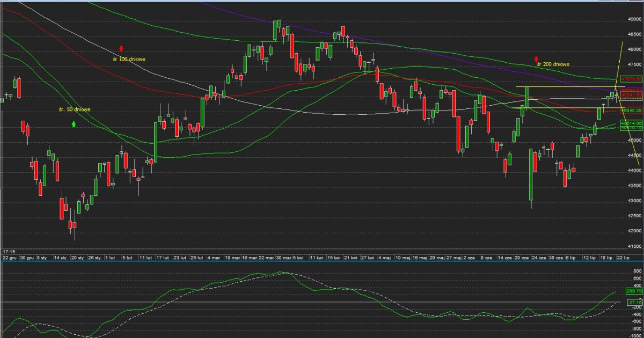Click the 45614.06 green price tag
The height and width of the screenshot is (338, 644).
(x=631, y=123)
